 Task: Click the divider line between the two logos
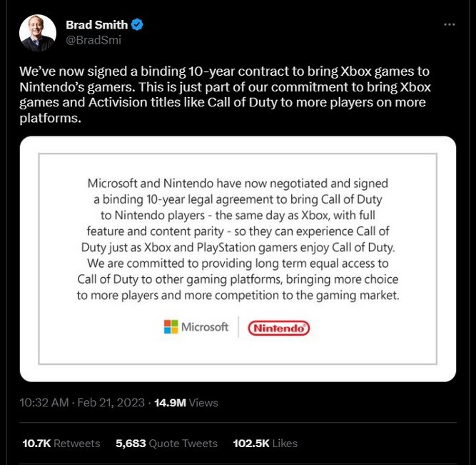[x=238, y=327]
